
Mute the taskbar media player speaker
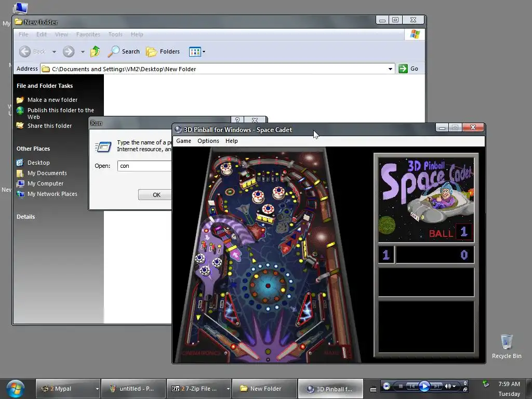point(448,386)
